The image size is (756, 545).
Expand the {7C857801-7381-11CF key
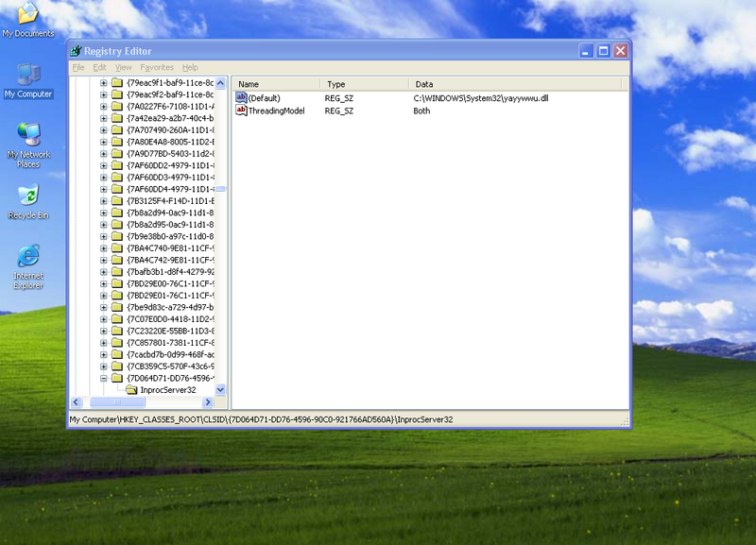(104, 343)
